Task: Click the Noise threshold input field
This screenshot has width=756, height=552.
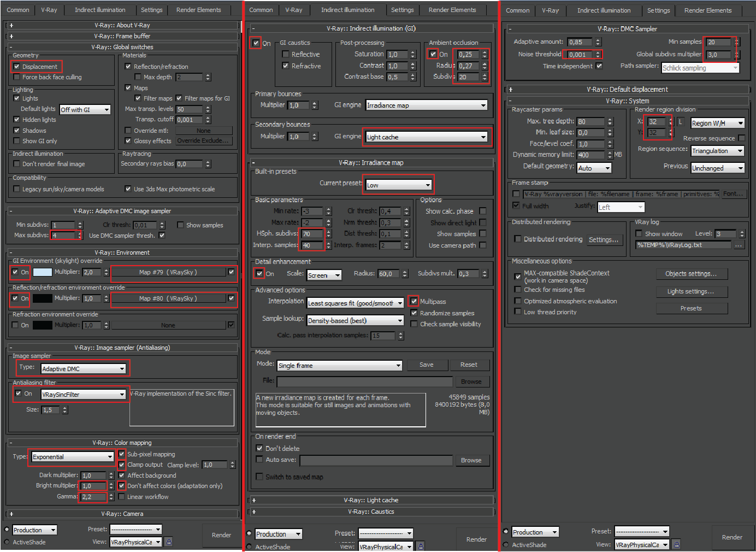Action: coord(581,54)
